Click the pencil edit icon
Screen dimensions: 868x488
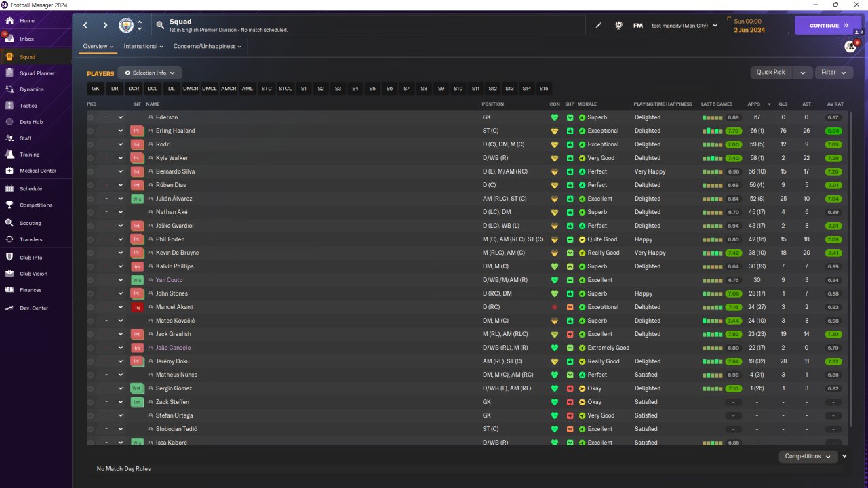(599, 26)
